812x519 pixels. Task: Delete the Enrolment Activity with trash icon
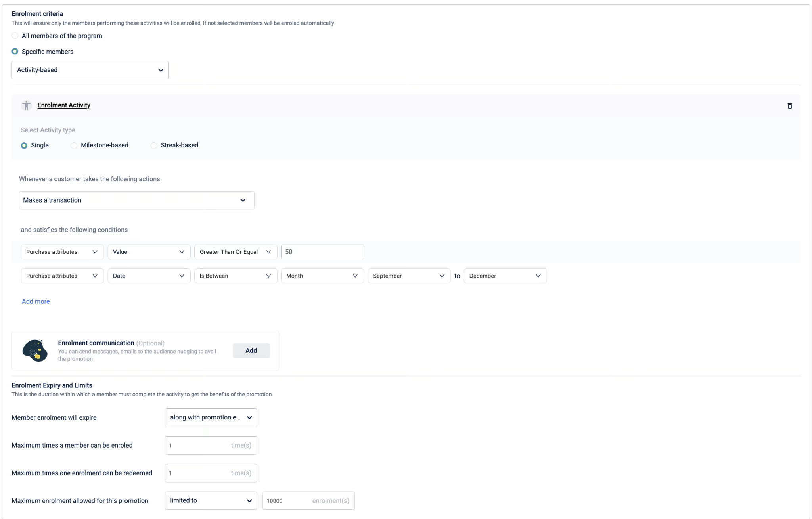(x=789, y=106)
